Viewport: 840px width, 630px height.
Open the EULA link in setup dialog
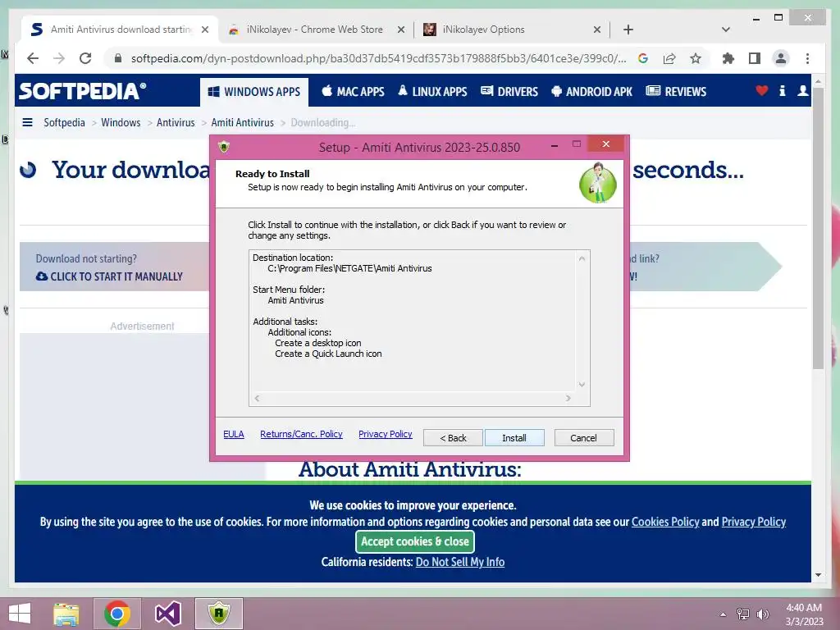(234, 434)
